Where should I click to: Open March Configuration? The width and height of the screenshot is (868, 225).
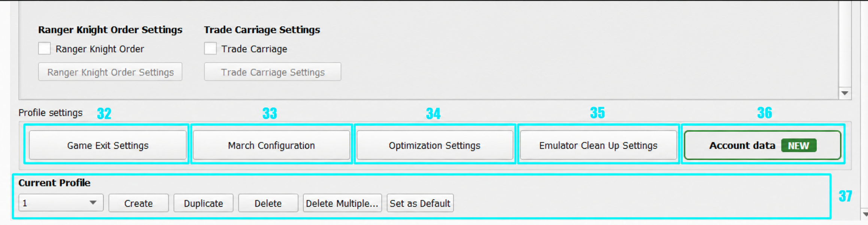[x=271, y=145]
